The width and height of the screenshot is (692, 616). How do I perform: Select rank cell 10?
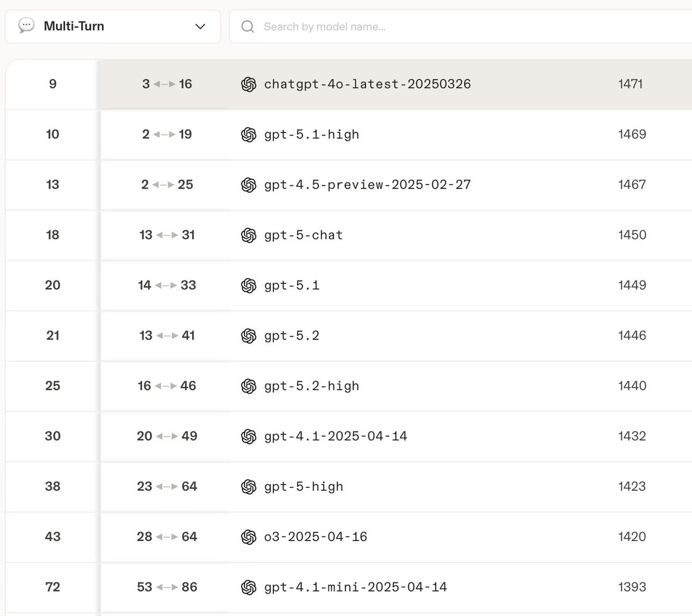pos(52,134)
